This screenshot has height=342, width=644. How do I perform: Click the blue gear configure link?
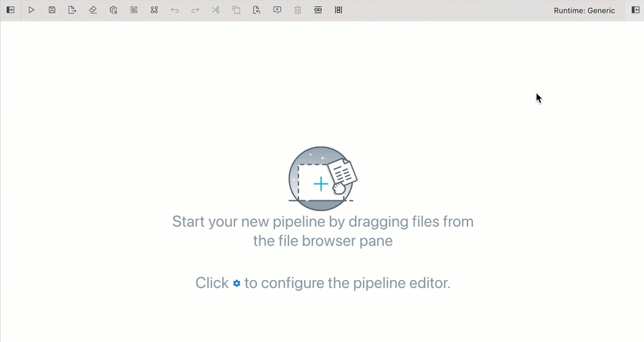pyautogui.click(x=236, y=283)
